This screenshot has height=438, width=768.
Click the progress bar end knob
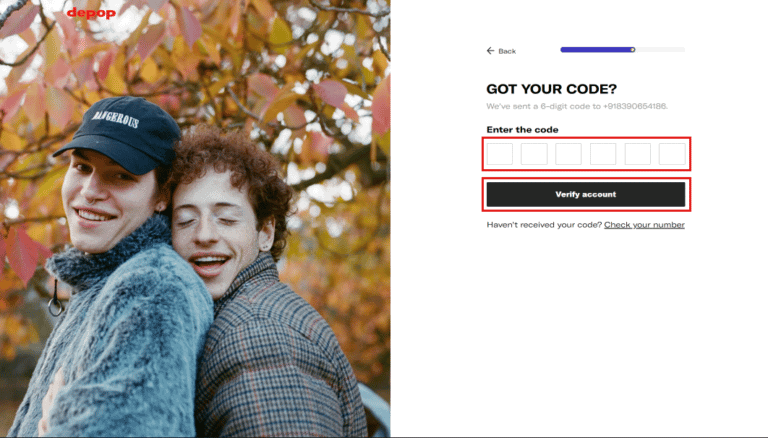click(633, 49)
